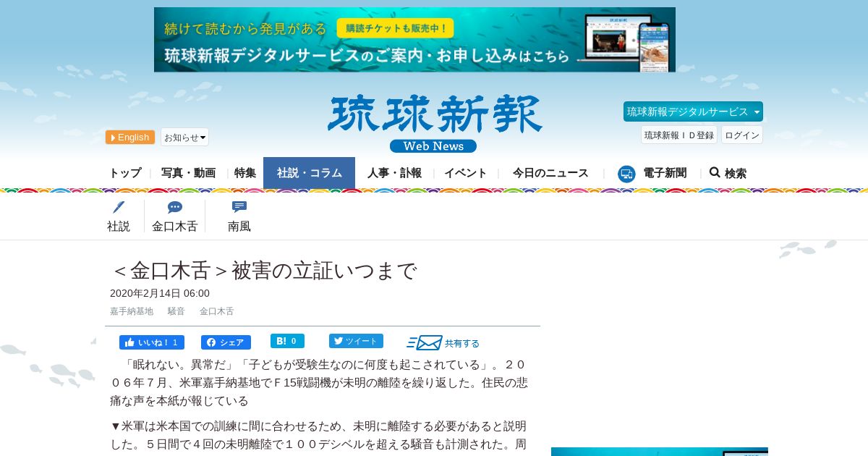Image resolution: width=868 pixels, height=456 pixels.
Task: Open the 南風 comment icon
Action: 239,208
